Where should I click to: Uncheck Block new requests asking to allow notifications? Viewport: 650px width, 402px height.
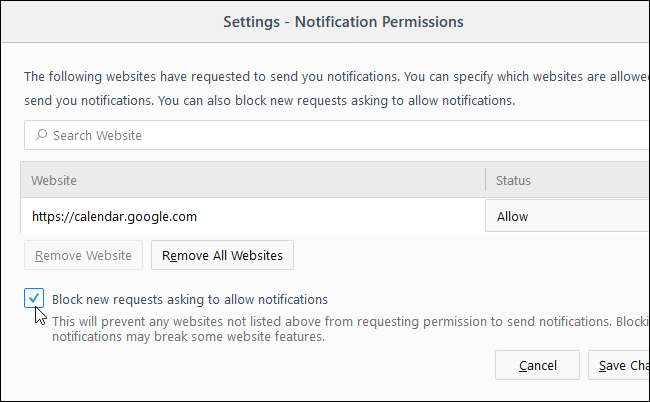(35, 298)
